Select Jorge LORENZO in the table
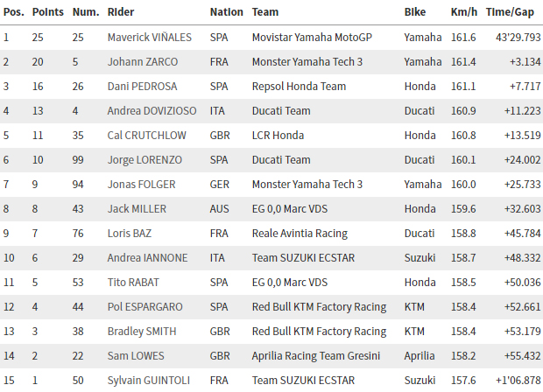Screen dimensions: 543x392 pos(145,160)
